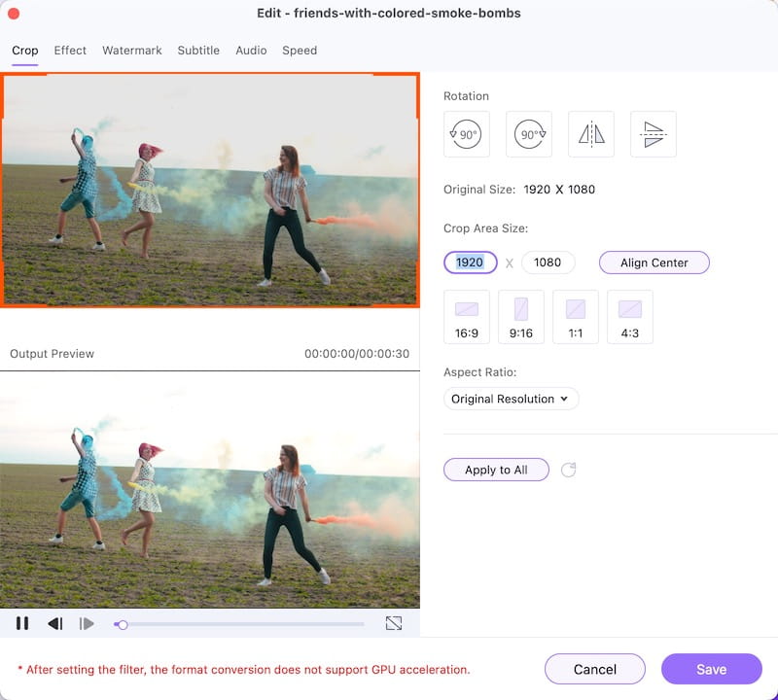Click the reset icon beside Apply to All
Image resolution: width=778 pixels, height=700 pixels.
coord(569,470)
